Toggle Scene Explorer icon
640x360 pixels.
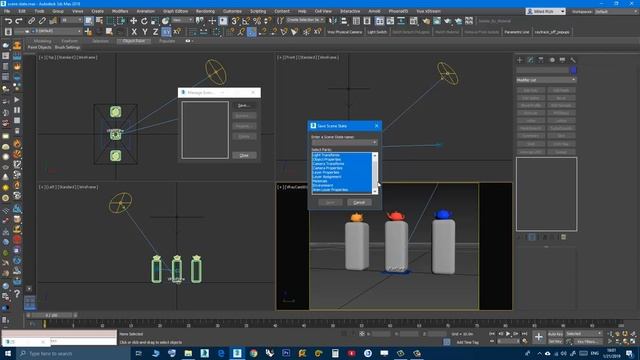tap(356, 21)
